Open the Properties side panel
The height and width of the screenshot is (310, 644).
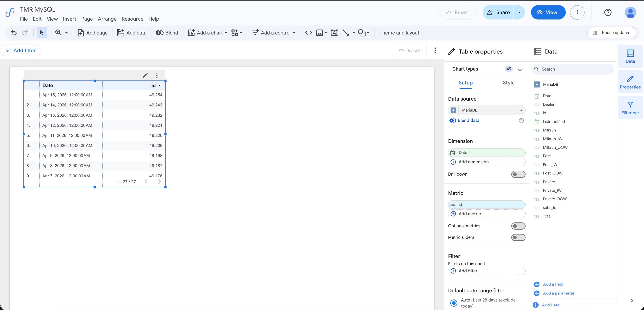630,82
